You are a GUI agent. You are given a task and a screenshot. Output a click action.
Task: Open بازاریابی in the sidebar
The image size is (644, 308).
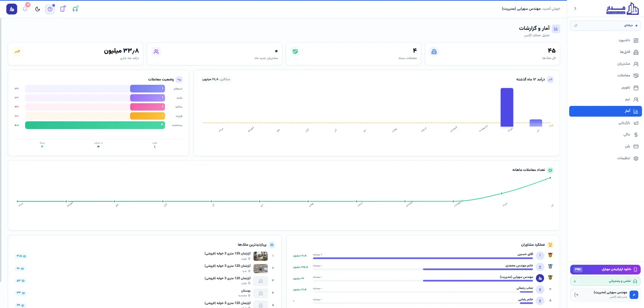point(605,123)
